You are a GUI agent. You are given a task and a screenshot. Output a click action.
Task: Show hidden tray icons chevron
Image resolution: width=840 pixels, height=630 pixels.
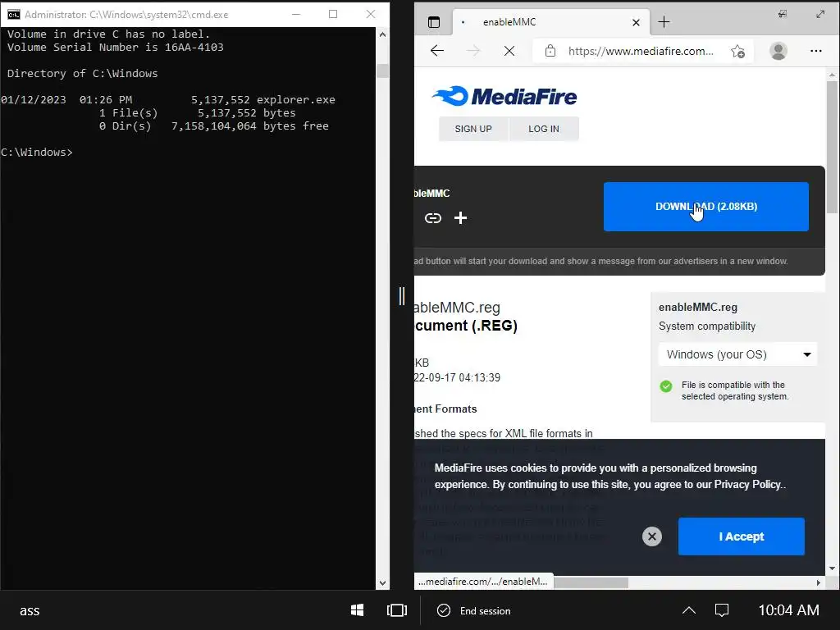coord(689,610)
